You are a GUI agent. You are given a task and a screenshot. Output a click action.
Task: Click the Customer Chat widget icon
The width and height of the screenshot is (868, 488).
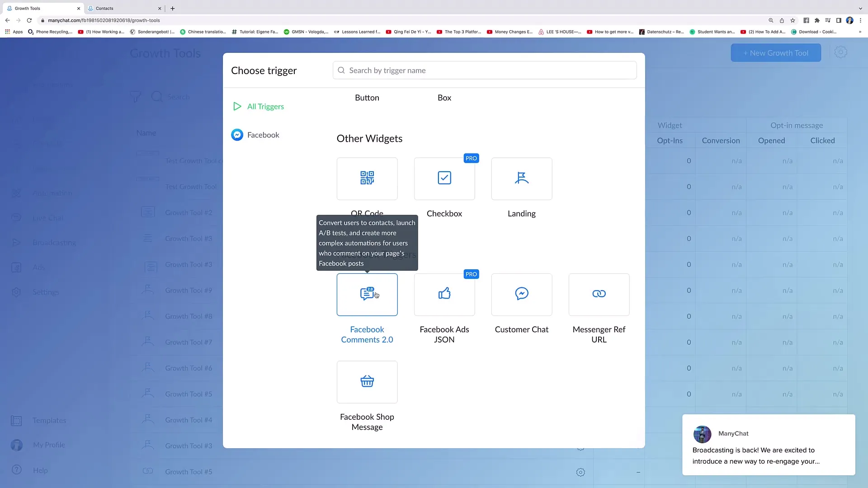[522, 294]
